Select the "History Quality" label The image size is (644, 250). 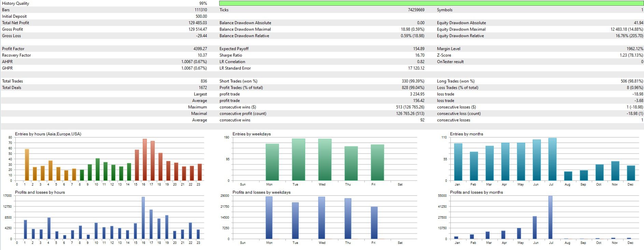click(x=15, y=3)
